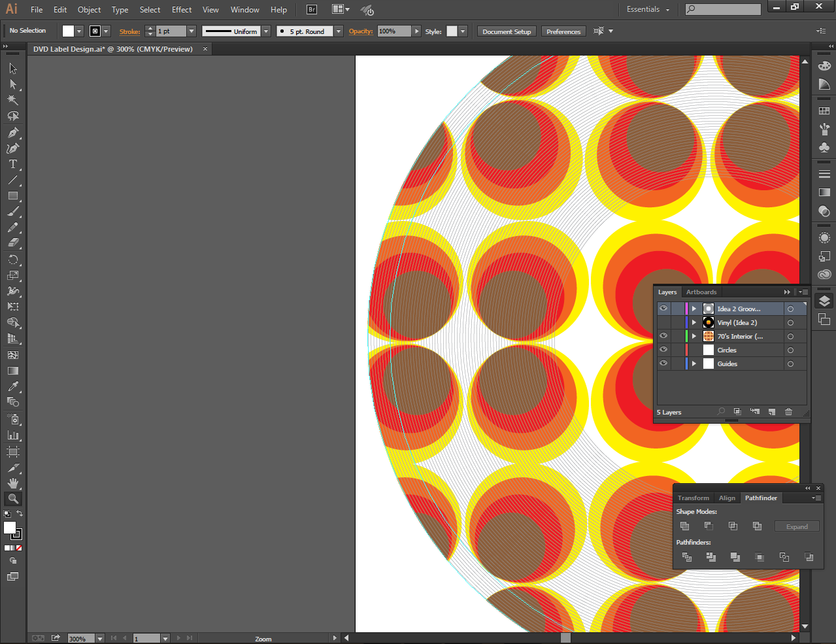Open the Essentials workspace dropdown
Screen dimensions: 836x644
(x=648, y=9)
